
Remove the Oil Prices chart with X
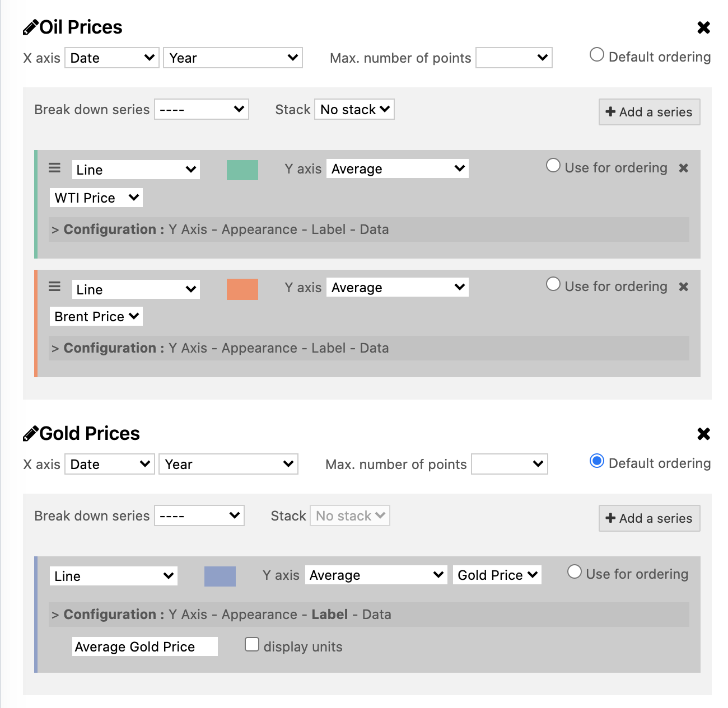703,27
